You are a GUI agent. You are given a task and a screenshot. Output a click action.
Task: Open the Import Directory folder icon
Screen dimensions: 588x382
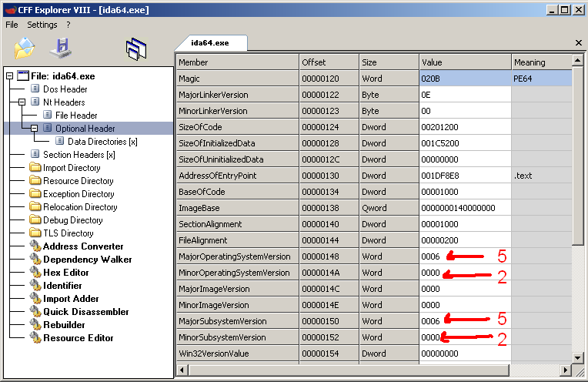point(35,167)
